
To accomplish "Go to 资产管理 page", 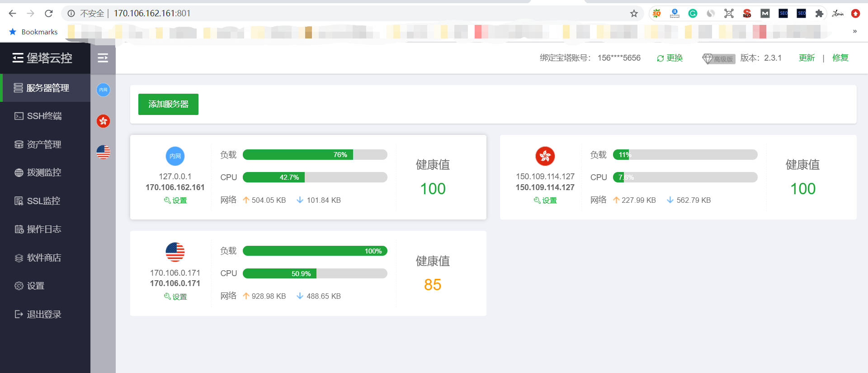I will [45, 144].
